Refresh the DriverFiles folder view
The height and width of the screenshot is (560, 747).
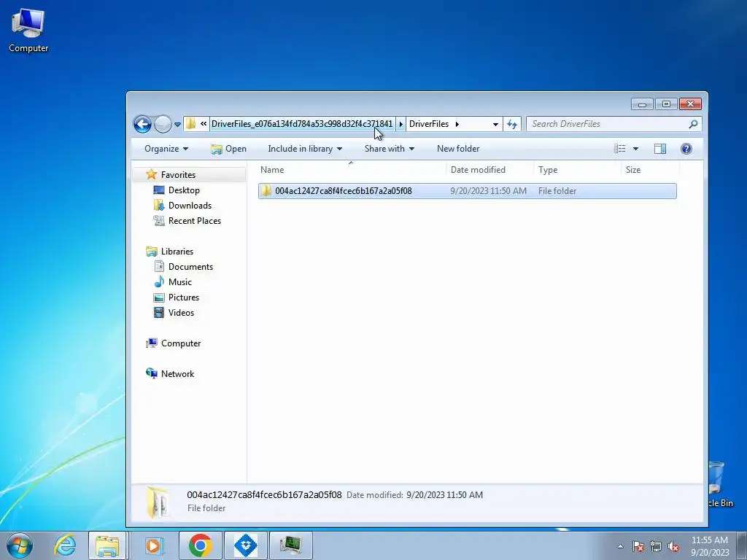pos(511,124)
